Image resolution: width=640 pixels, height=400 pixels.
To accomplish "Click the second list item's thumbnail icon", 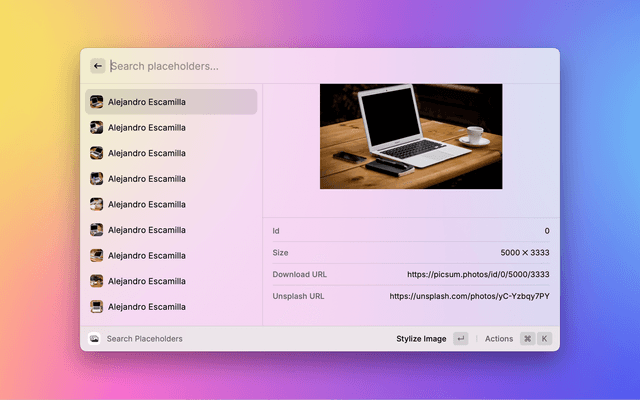I will click(96, 127).
